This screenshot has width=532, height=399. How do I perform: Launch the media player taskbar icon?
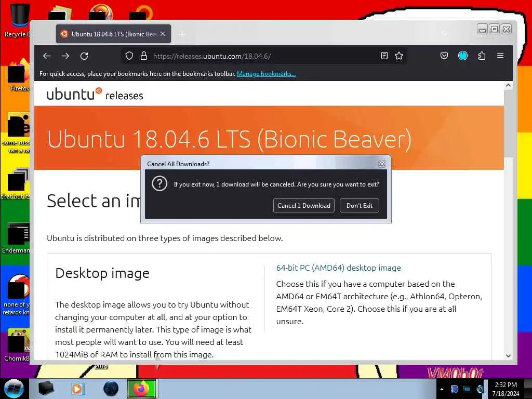(x=77, y=389)
